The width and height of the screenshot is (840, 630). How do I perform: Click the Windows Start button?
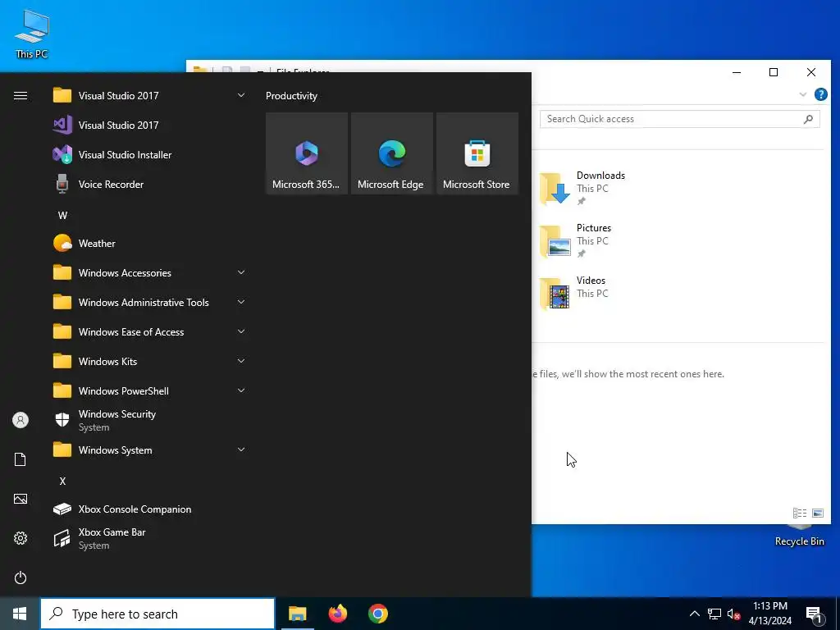click(20, 614)
